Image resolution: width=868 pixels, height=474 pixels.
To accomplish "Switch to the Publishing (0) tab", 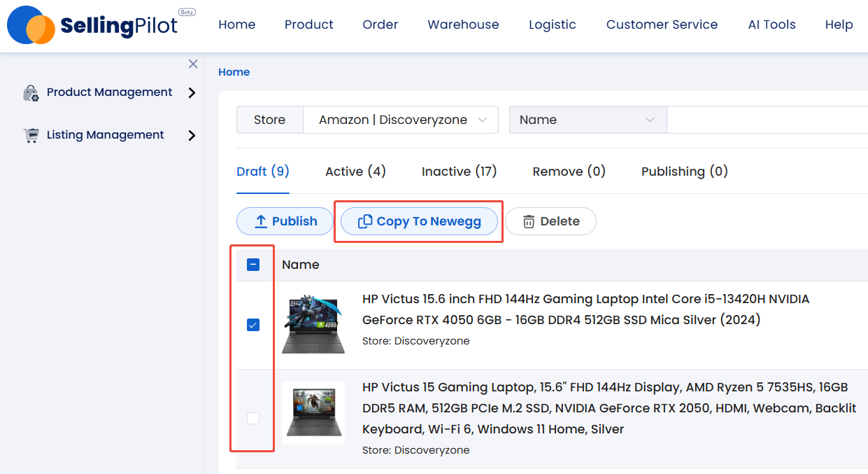I will (x=685, y=172).
